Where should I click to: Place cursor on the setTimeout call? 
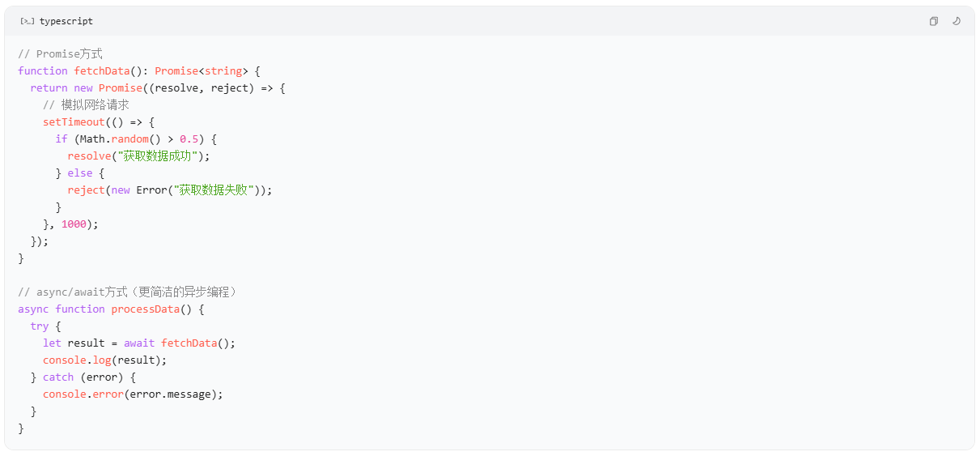(x=74, y=121)
